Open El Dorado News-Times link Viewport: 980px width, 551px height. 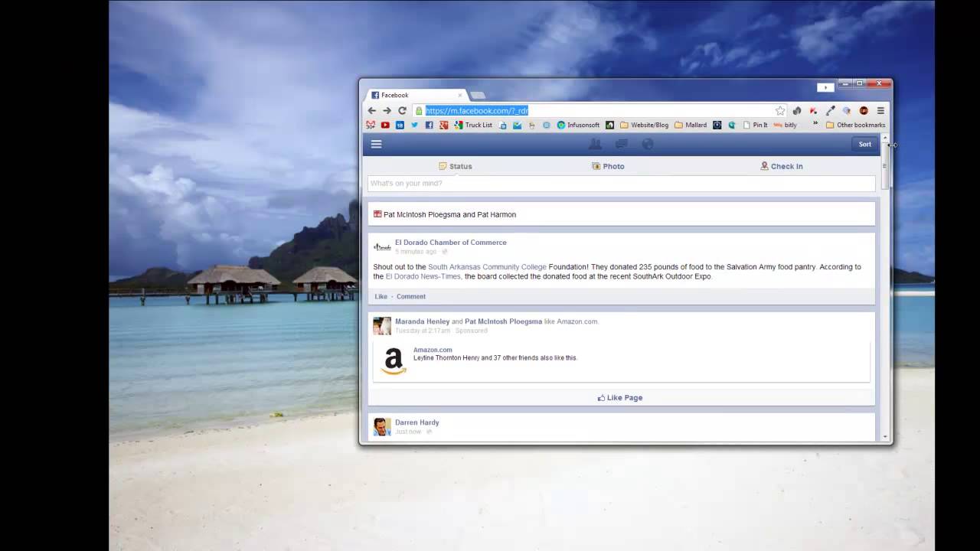click(x=423, y=276)
